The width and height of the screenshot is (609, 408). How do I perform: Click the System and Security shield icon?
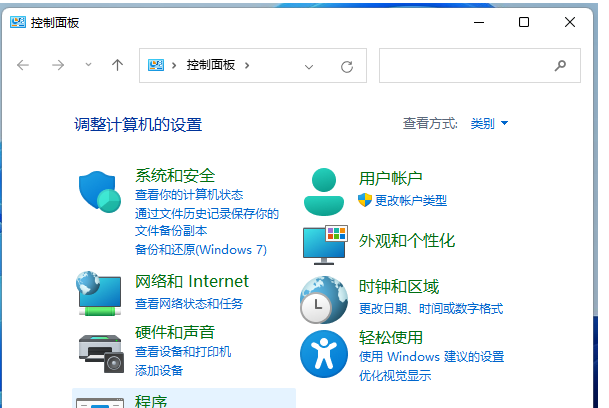point(100,192)
